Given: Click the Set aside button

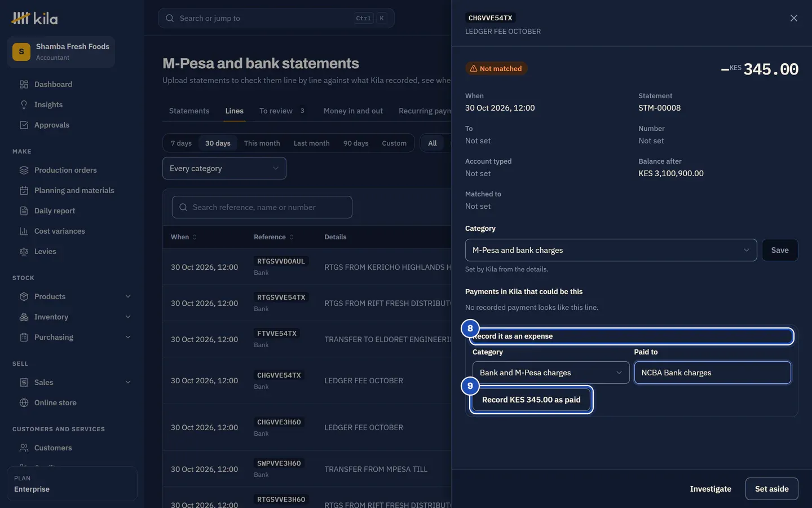Looking at the screenshot, I should point(772,489).
